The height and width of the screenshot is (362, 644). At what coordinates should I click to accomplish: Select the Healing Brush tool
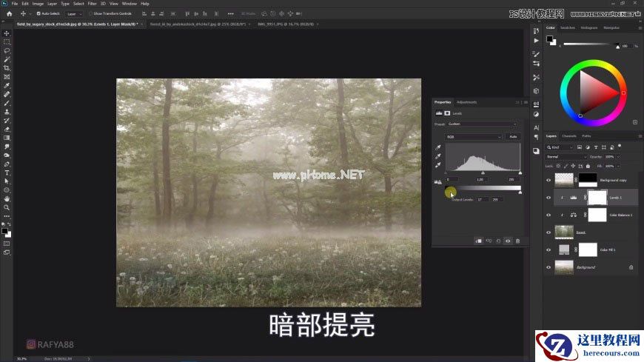[7, 94]
